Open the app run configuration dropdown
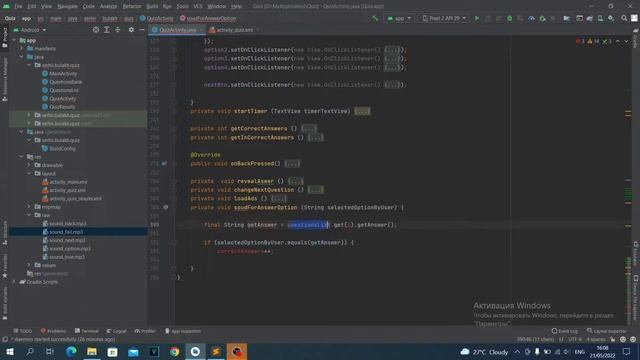640x360 pixels. tap(399, 18)
